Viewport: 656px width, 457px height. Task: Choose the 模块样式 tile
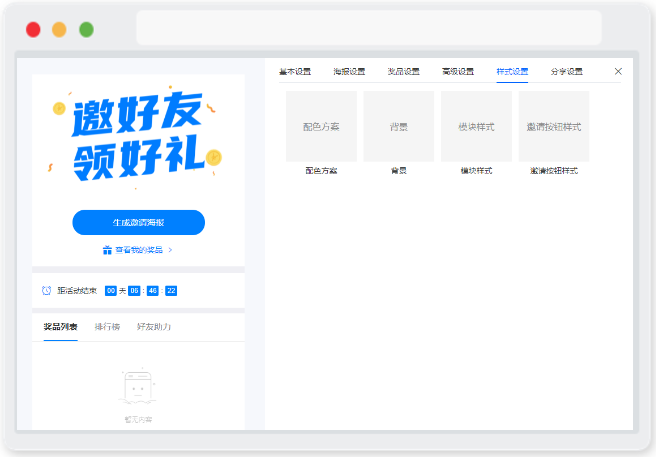[477, 126]
